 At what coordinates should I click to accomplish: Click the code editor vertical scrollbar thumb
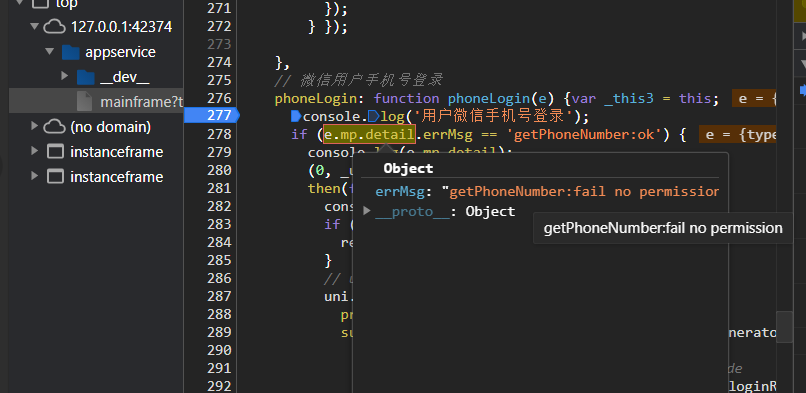coord(784,326)
